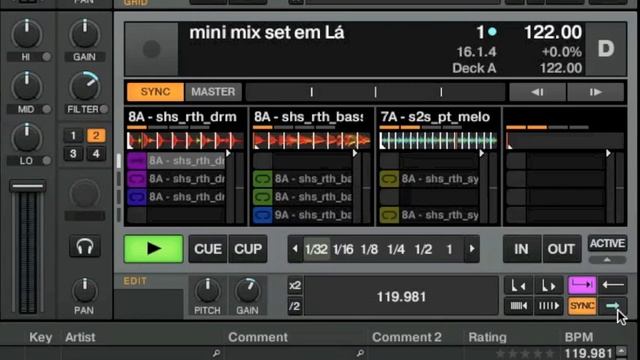Select loop size 1/32

tap(316, 249)
